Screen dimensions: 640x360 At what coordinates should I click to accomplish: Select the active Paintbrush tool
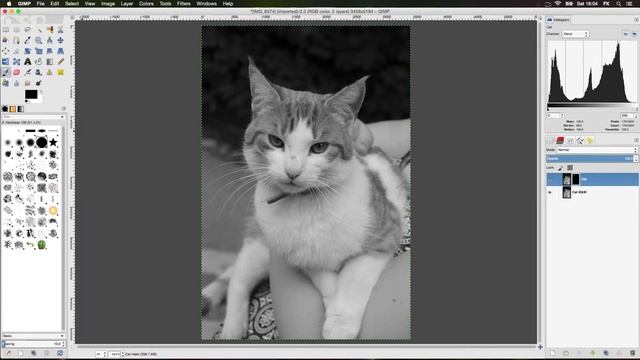(6, 72)
